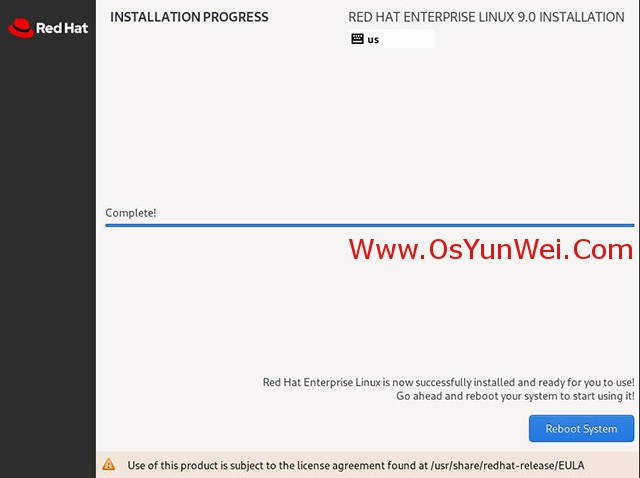640x478 pixels.
Task: Click the left end of progress bar
Action: click(109, 225)
